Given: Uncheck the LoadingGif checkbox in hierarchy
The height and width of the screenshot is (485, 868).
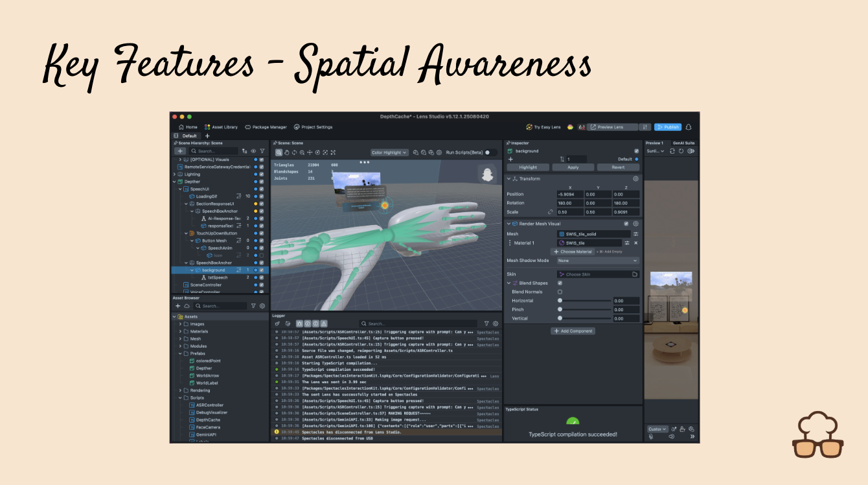Looking at the screenshot, I should coord(262,196).
